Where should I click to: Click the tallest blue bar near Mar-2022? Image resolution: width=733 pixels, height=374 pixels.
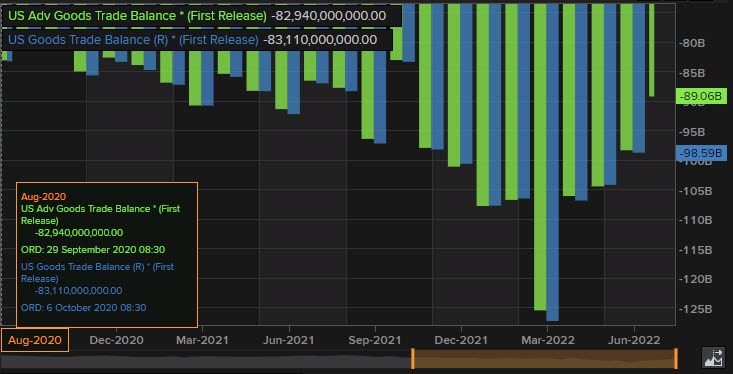point(553,162)
